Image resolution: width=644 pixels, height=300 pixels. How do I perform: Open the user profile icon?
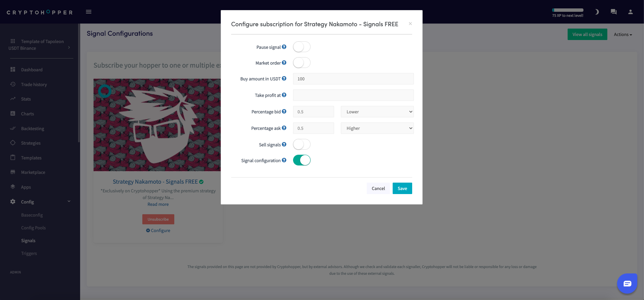pyautogui.click(x=630, y=12)
